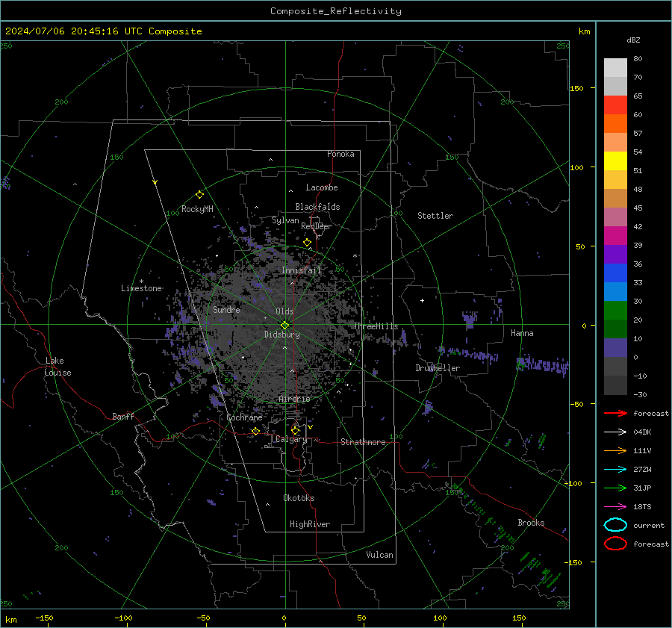Image resolution: width=672 pixels, height=628 pixels.
Task: Click the Okotoks city label
Action: pos(299,498)
